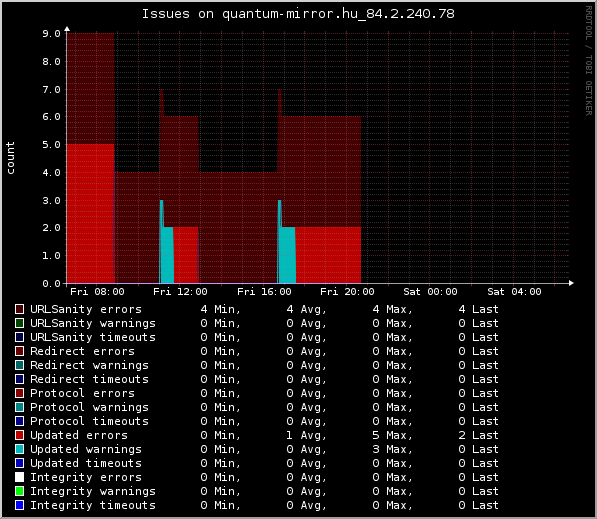Screen dimensions: 597x519
Task: Click the Integrity timeouts color swatch
Action: point(19,505)
